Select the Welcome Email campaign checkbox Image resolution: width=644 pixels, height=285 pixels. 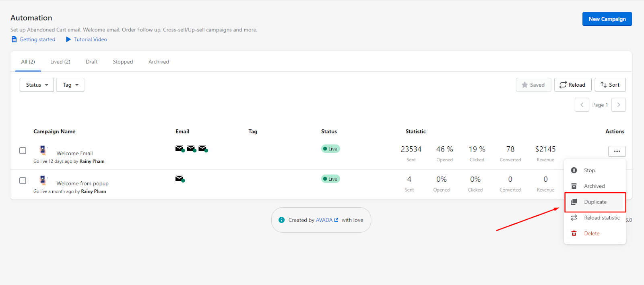pyautogui.click(x=23, y=150)
